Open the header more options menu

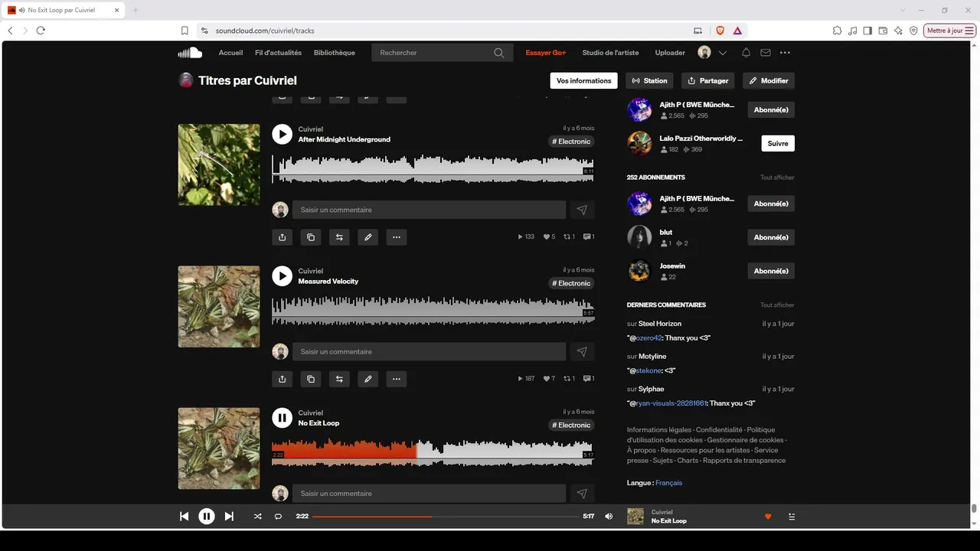tap(785, 53)
